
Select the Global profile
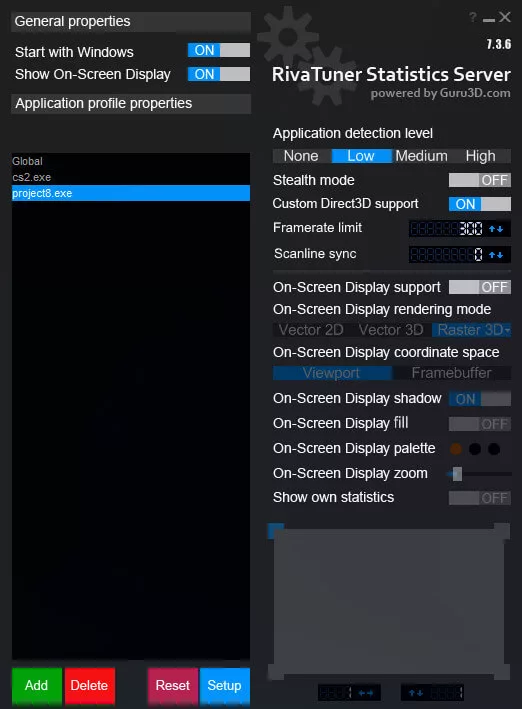pyautogui.click(x=131, y=161)
